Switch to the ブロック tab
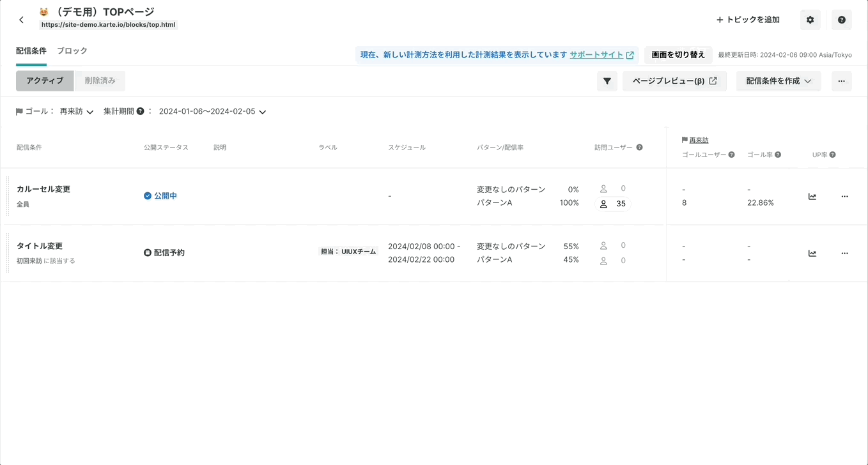868x465 pixels. (72, 51)
